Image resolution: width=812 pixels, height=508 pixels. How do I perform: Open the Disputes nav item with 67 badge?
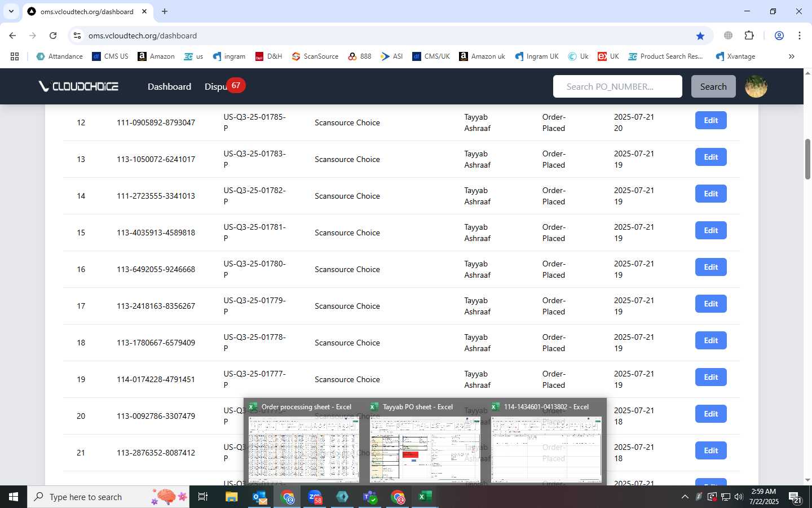pos(224,86)
